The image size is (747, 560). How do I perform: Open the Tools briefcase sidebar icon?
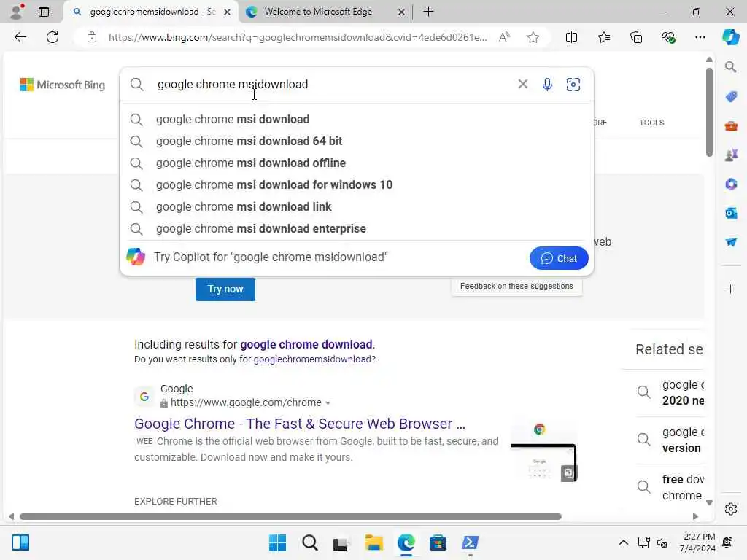[x=731, y=126]
